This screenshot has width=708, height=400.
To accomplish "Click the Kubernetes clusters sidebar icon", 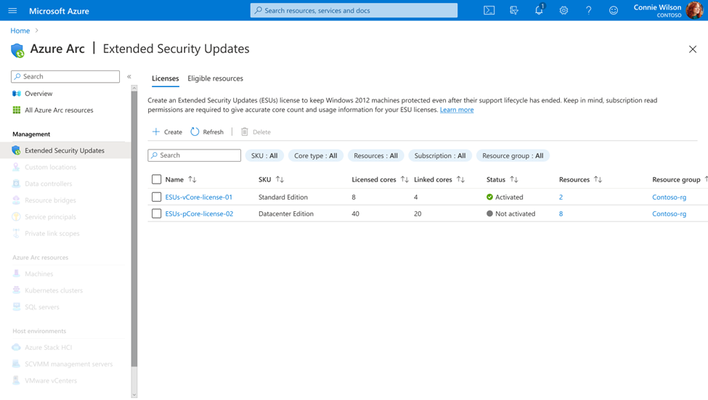I will click(16, 290).
